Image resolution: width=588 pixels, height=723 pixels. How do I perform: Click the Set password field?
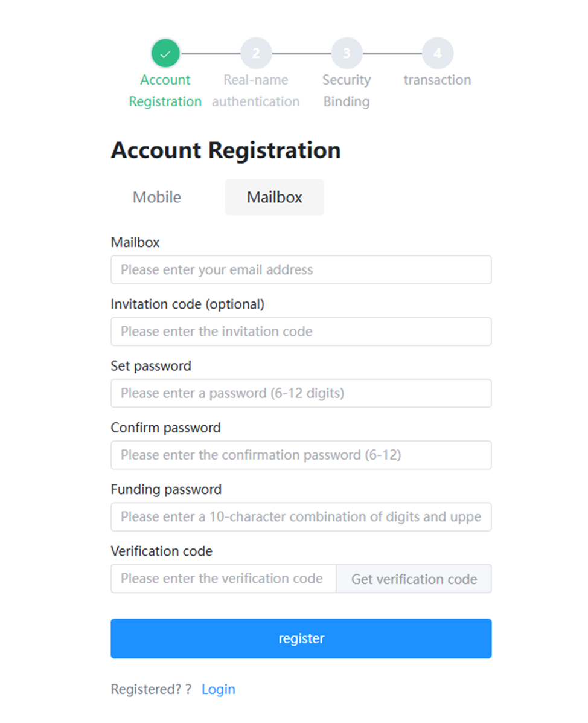(301, 393)
